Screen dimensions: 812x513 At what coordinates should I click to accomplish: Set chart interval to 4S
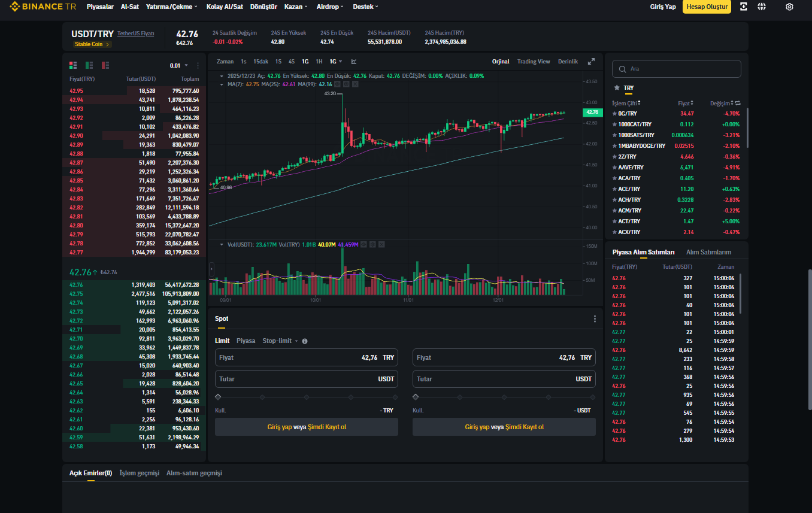[291, 62]
